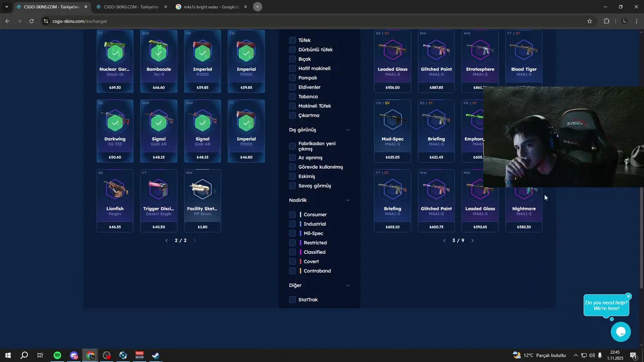Close the first CSGO-SKINS.COM tab

(86, 7)
